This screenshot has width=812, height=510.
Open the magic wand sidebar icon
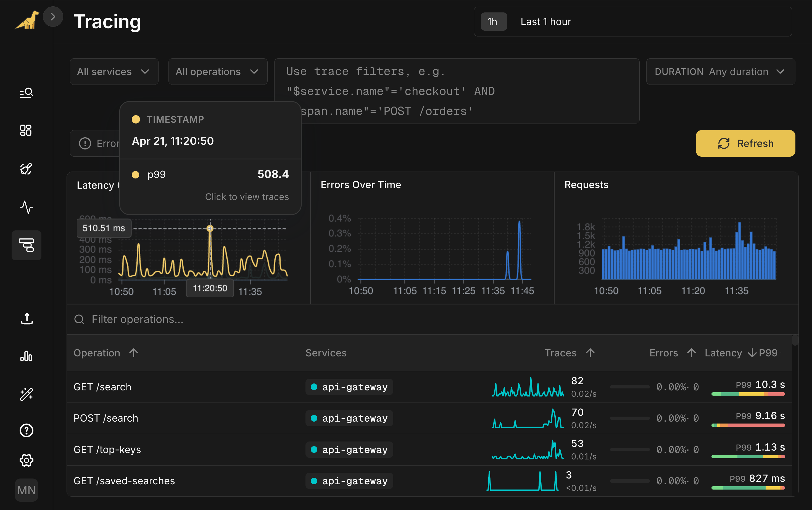tap(26, 394)
